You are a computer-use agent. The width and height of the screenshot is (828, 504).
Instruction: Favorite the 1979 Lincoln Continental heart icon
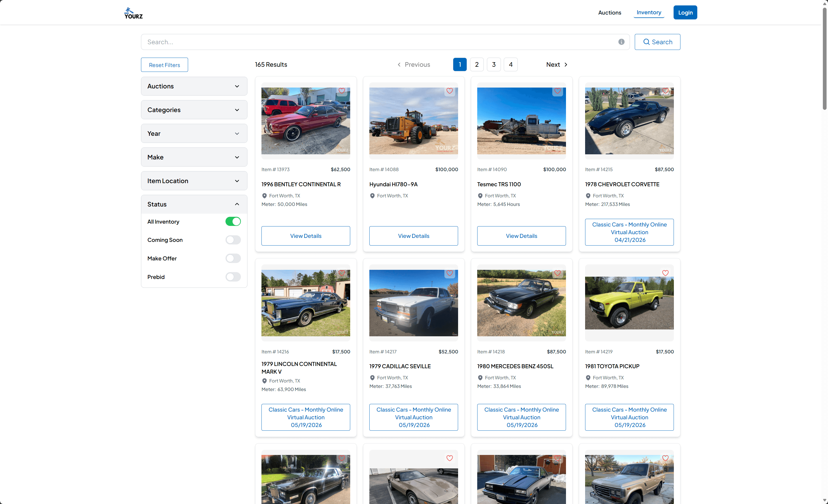(341, 273)
